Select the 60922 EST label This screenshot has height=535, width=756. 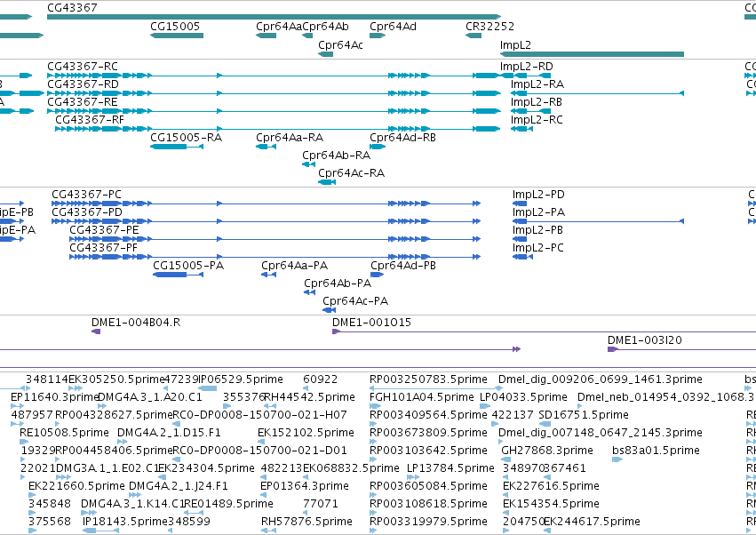click(320, 379)
